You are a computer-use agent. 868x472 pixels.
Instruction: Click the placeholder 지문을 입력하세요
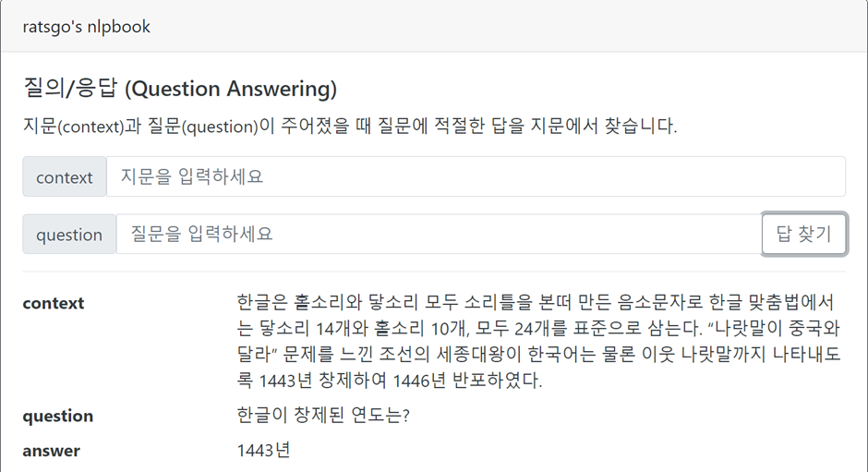(192, 176)
